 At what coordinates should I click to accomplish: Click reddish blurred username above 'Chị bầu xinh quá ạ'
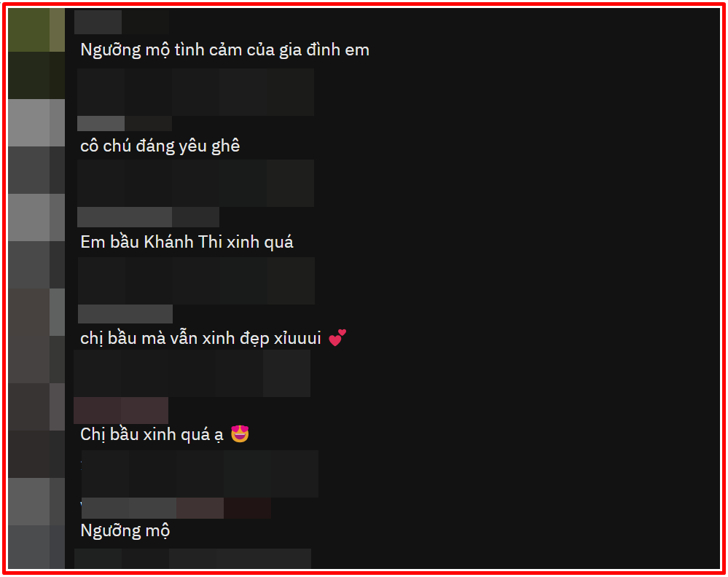121,410
